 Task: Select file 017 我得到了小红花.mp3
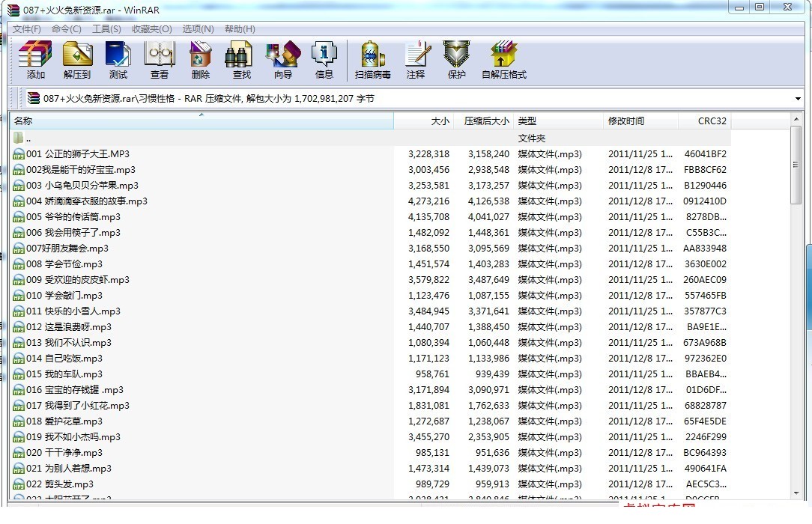(x=78, y=406)
